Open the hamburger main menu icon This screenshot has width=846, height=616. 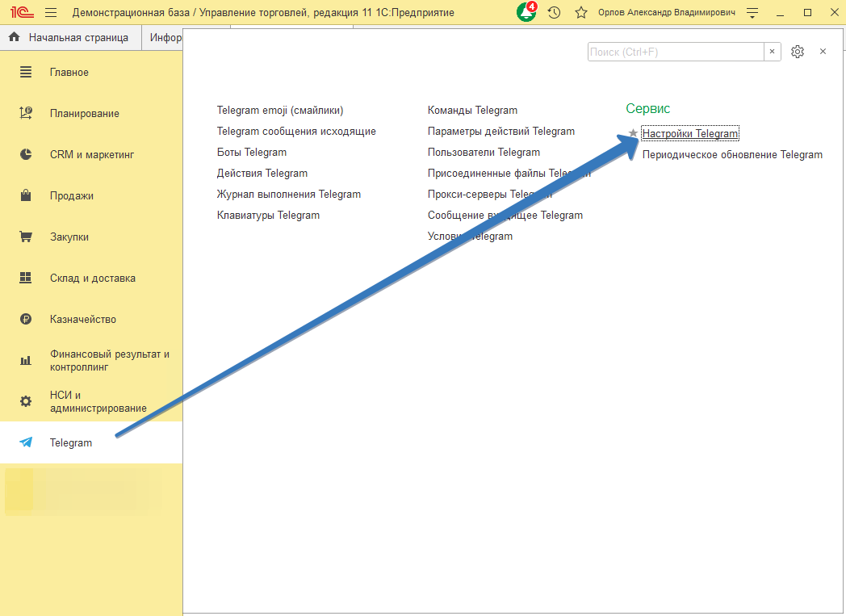tap(51, 13)
